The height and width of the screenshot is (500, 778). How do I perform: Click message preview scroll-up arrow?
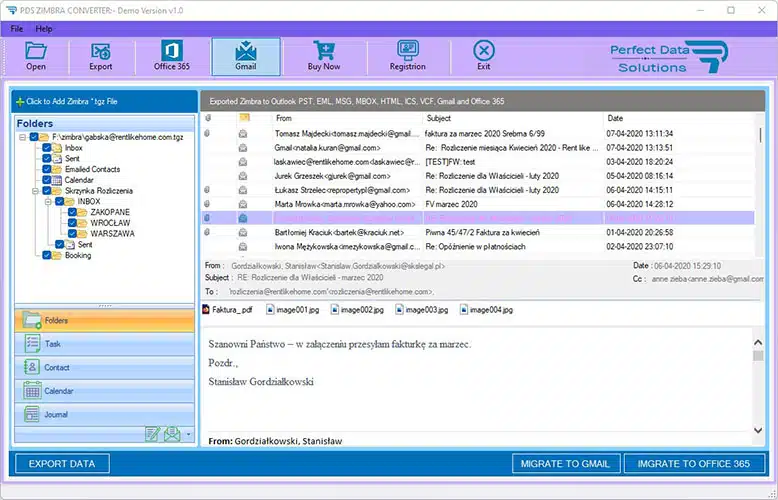[x=758, y=342]
